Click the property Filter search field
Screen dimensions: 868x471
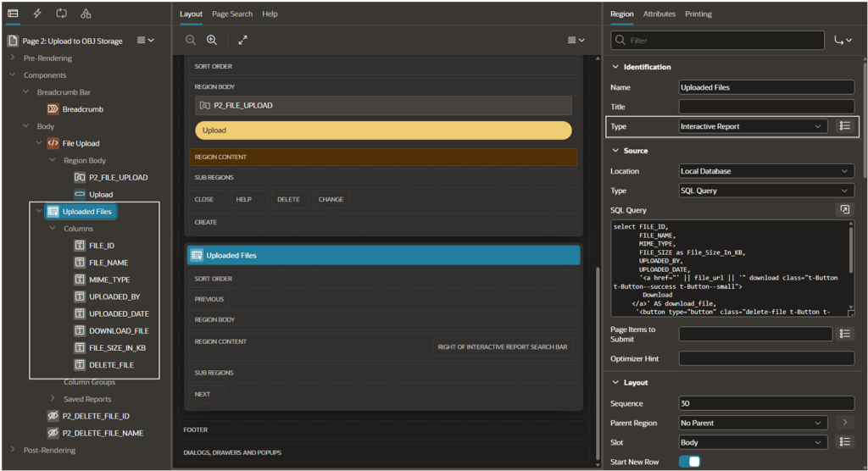tap(717, 40)
